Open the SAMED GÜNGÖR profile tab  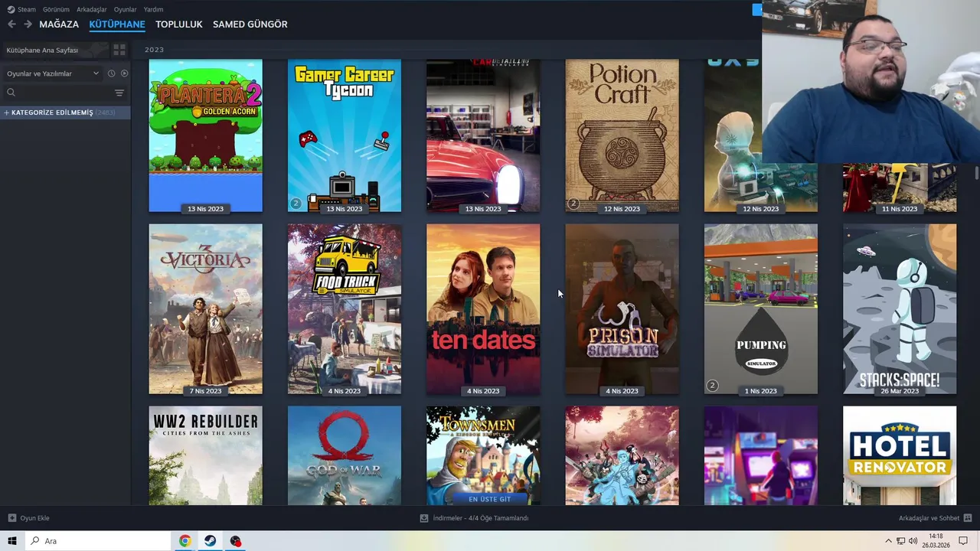tap(250, 24)
